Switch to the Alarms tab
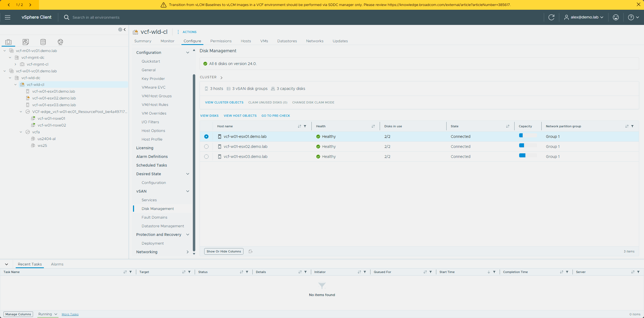The width and height of the screenshot is (644, 318). click(57, 264)
